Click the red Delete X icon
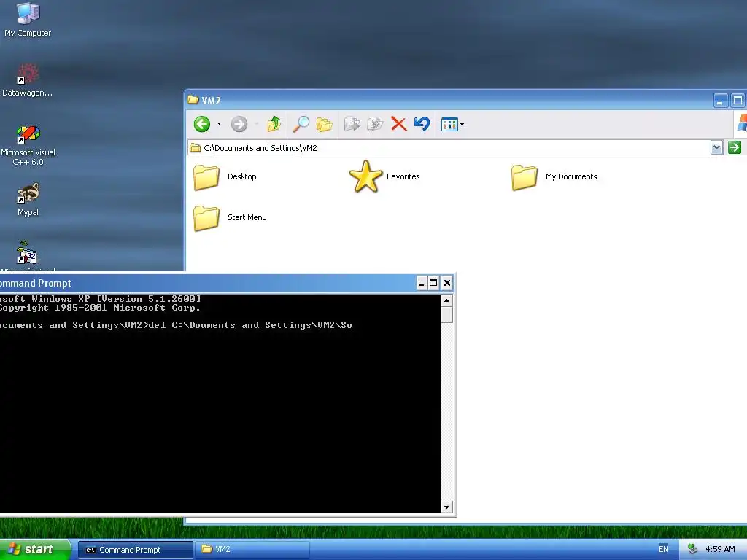 [x=399, y=124]
